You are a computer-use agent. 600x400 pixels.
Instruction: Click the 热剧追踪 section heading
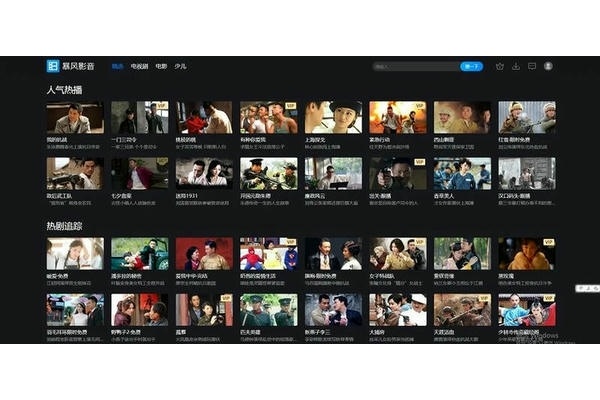[64, 226]
